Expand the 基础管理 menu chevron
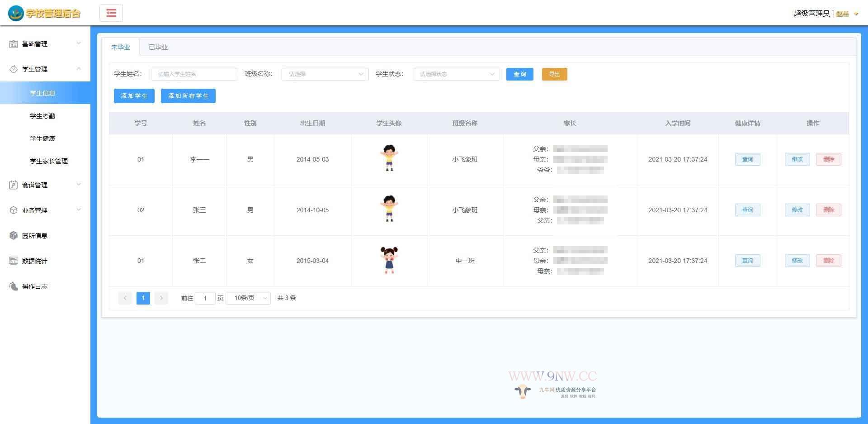The image size is (868, 424). tap(79, 43)
